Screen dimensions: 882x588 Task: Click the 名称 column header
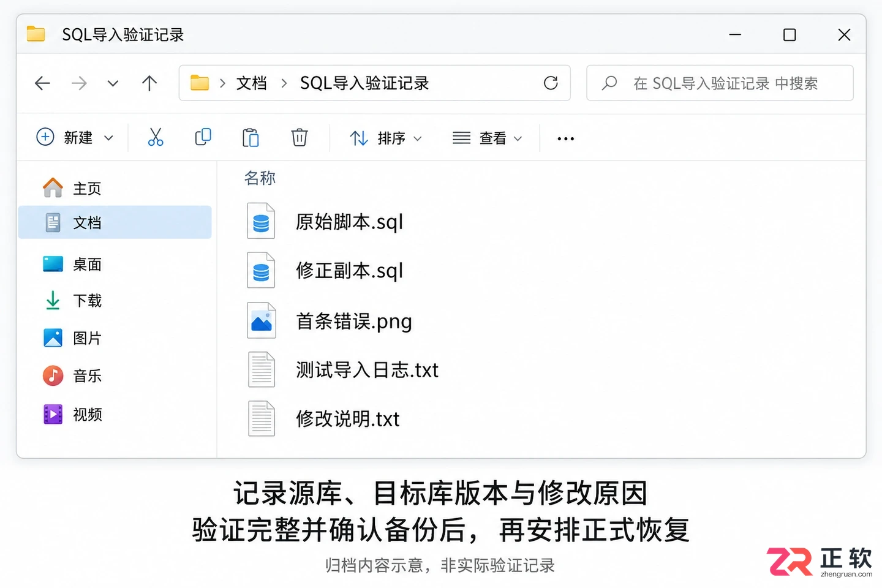[x=260, y=178]
